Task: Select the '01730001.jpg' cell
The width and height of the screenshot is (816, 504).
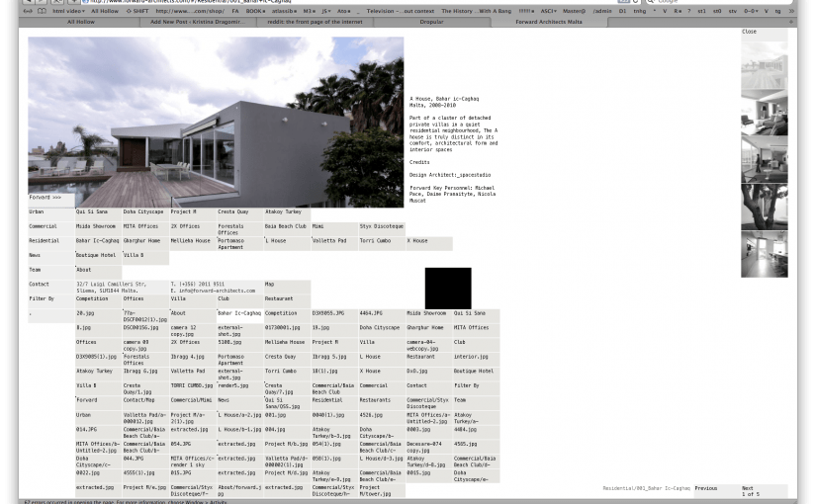Action: click(287, 331)
